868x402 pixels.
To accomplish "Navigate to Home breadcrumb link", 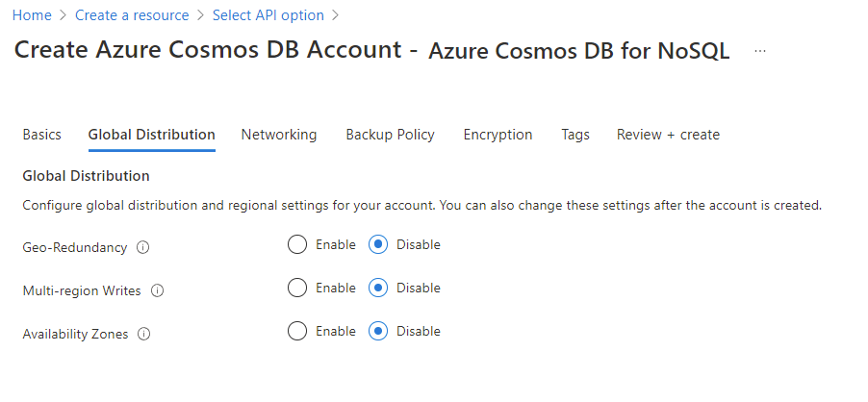I will (x=32, y=15).
